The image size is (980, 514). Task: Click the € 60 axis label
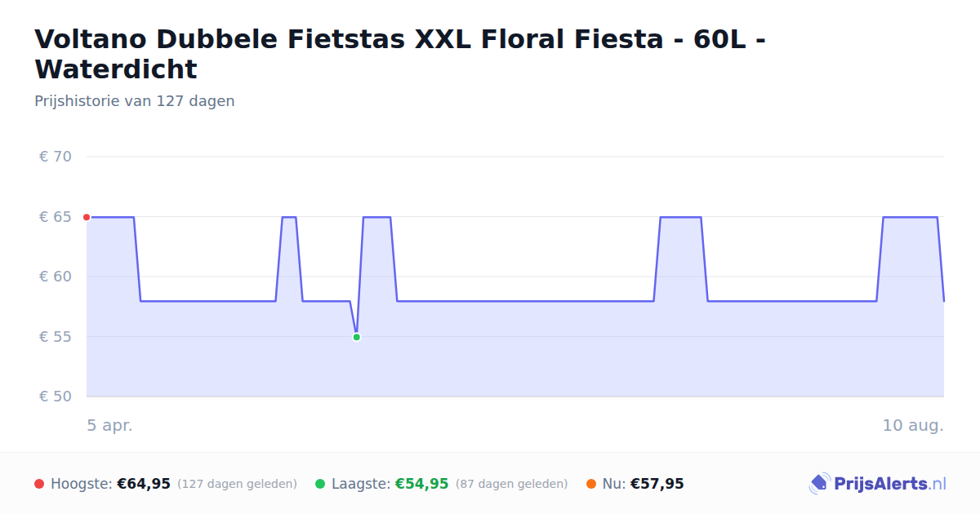[x=56, y=277]
